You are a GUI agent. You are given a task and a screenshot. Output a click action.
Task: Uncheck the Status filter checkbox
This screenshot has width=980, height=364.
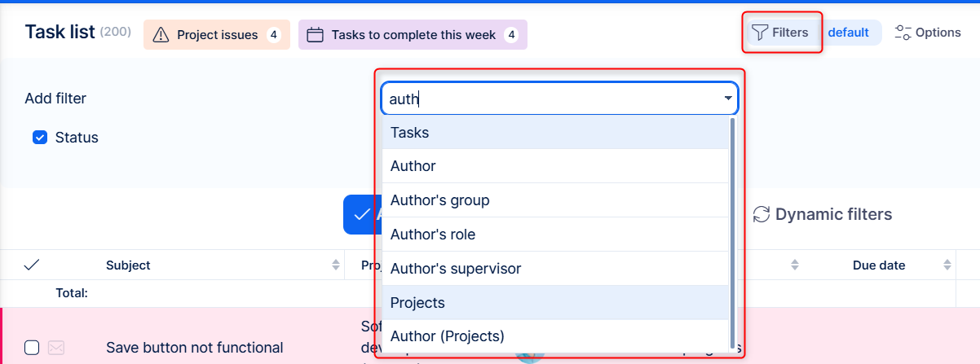40,138
